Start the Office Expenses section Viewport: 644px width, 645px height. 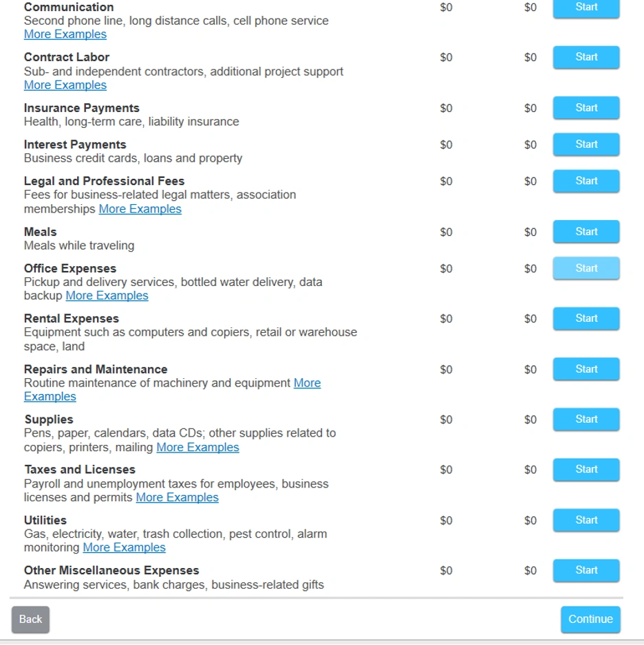[x=586, y=268]
